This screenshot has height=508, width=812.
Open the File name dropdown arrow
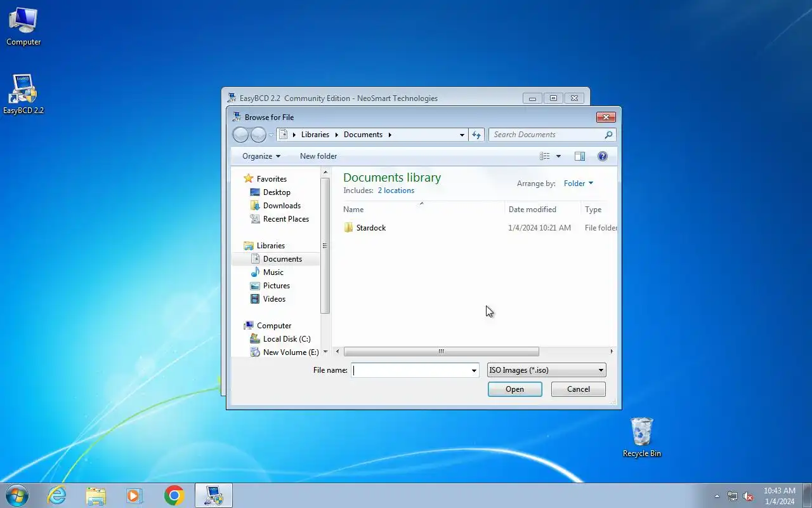click(474, 370)
